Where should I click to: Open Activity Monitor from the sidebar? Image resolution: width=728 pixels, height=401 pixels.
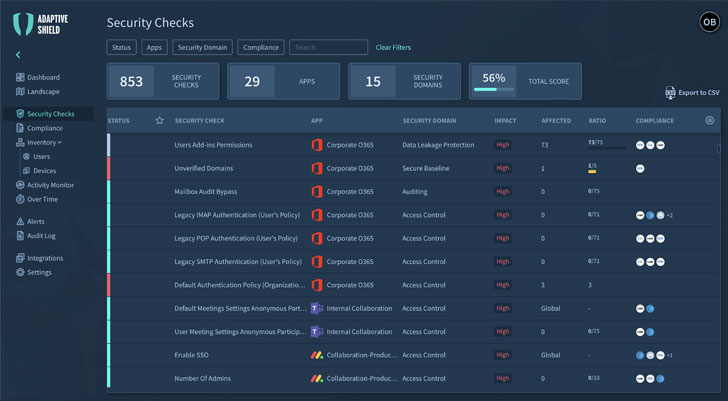(19, 185)
